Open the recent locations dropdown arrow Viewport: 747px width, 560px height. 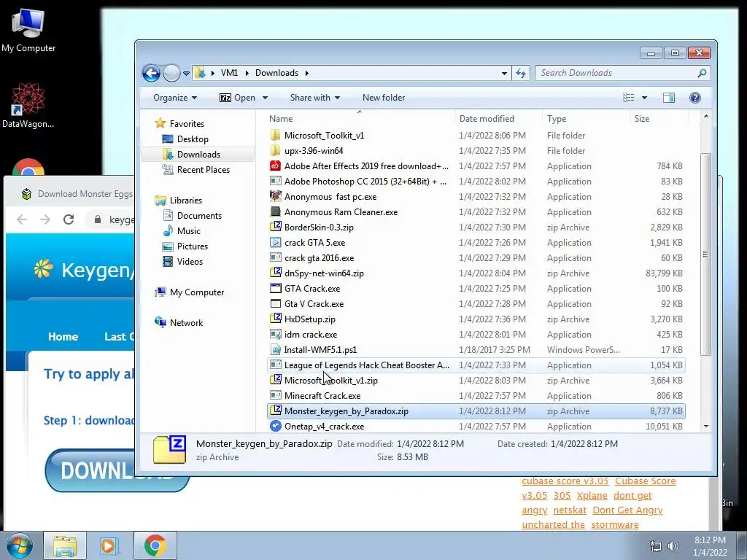tap(186, 74)
